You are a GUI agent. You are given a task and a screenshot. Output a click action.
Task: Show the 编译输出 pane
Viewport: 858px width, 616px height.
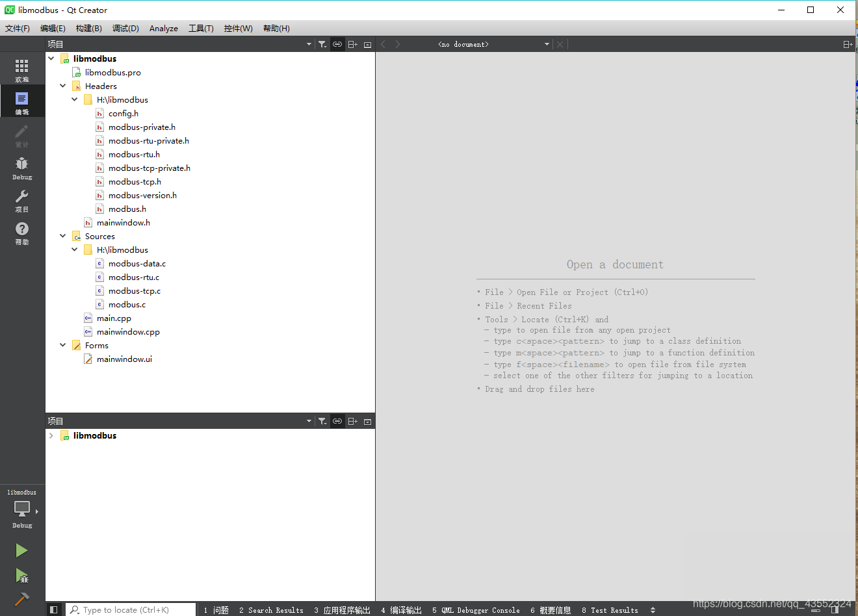[x=402, y=610]
